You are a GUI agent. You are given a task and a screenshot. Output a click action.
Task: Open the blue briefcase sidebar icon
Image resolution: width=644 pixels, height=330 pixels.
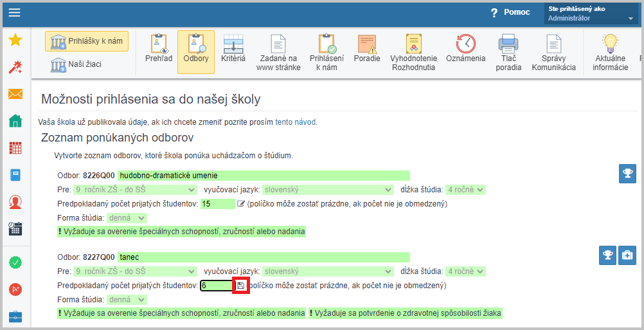tap(15, 316)
